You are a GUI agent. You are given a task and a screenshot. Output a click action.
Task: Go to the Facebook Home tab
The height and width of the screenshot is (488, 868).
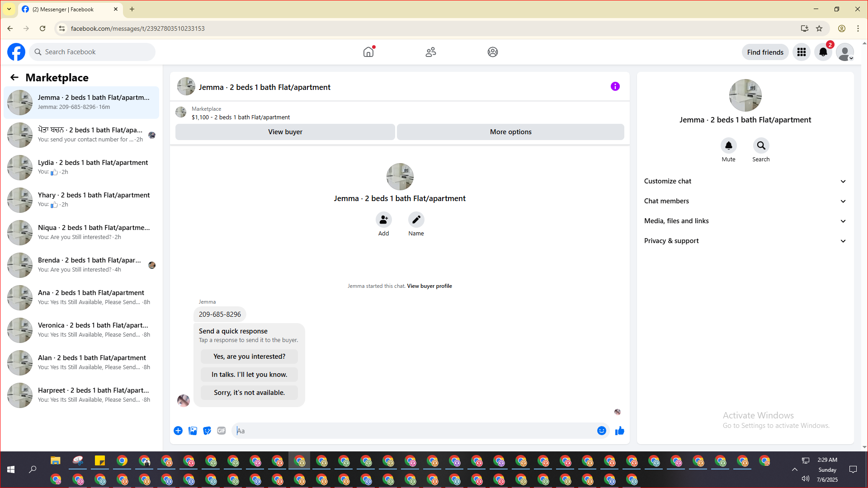point(368,52)
